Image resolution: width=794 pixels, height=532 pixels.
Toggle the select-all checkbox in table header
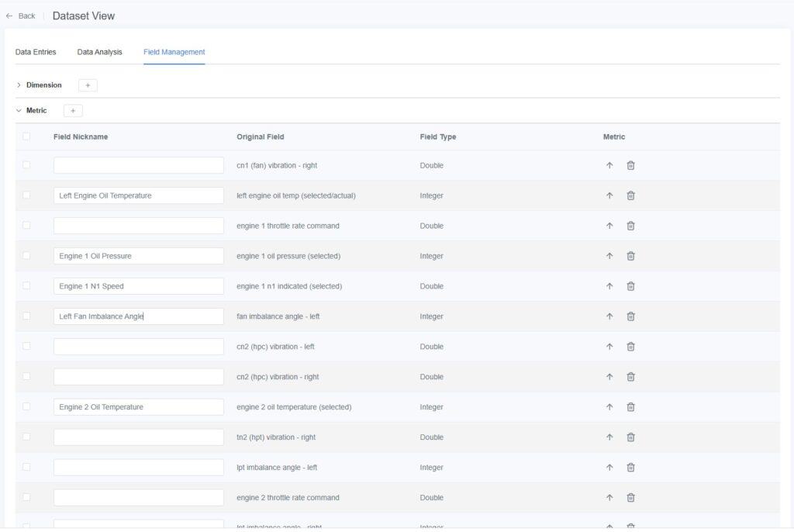pos(26,136)
